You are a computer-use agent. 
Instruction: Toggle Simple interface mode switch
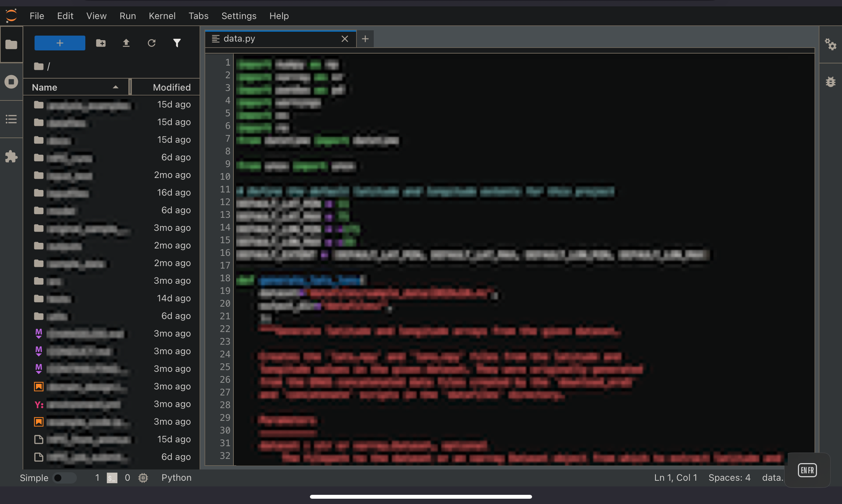[x=64, y=478]
